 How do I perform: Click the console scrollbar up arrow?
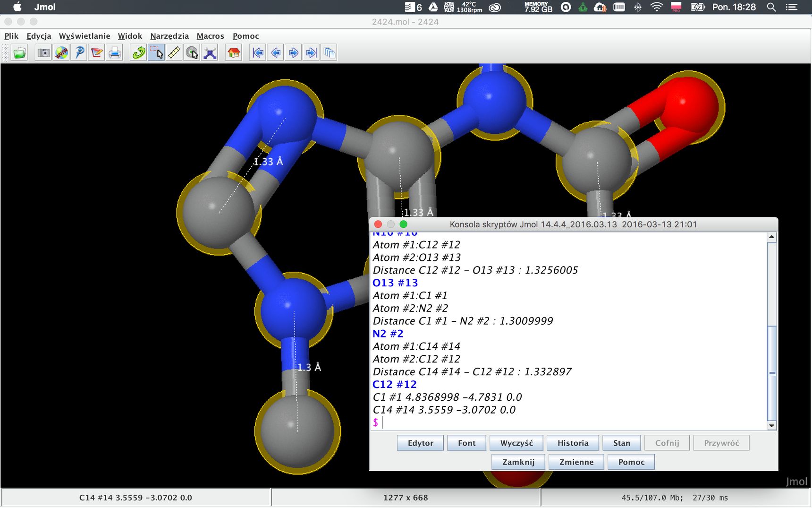pyautogui.click(x=772, y=237)
